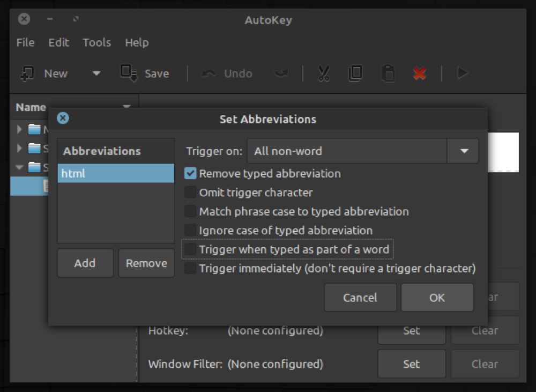Click the Redo toolbar arrow icon

coord(281,73)
